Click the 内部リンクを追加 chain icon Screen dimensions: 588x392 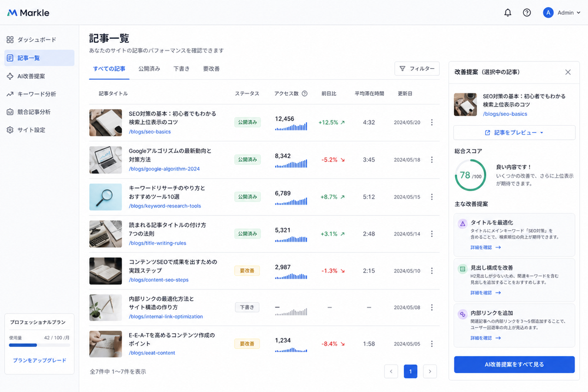pos(463,314)
